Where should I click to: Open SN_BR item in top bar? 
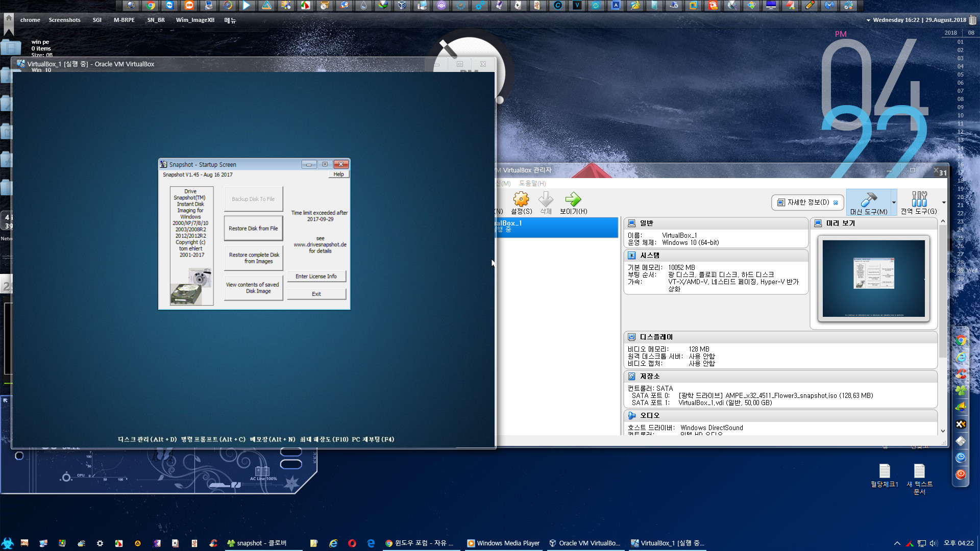(x=156, y=20)
